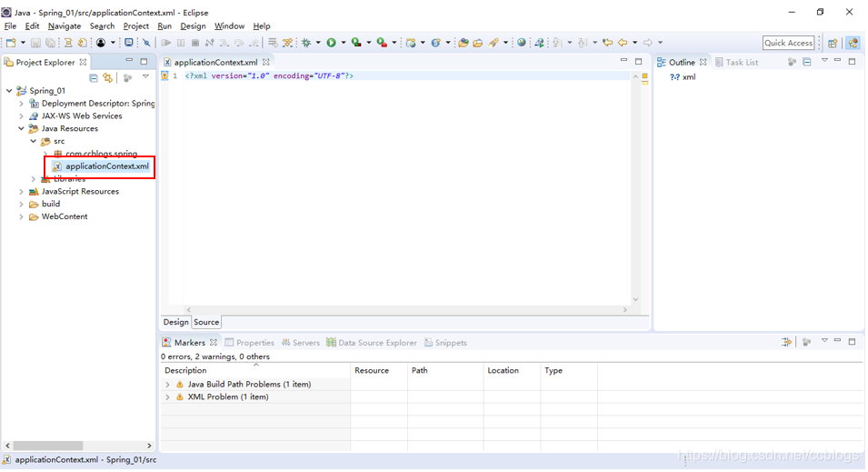Collapse the src folder node

click(x=34, y=141)
